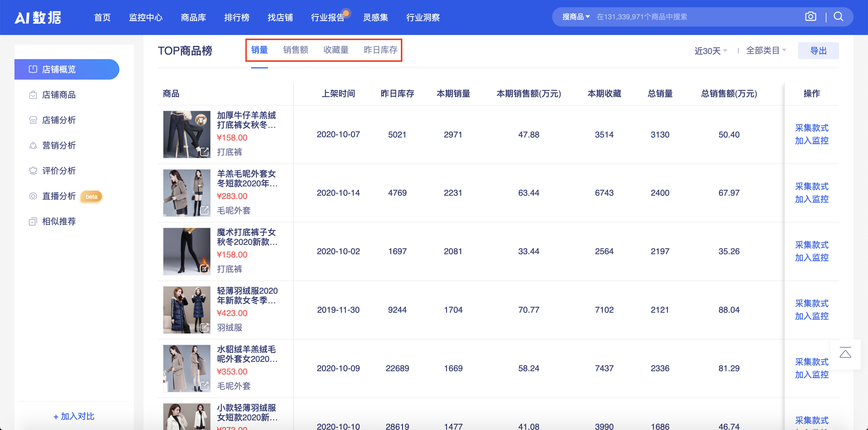Select the 直播分析 headphone icon

pos(33,196)
